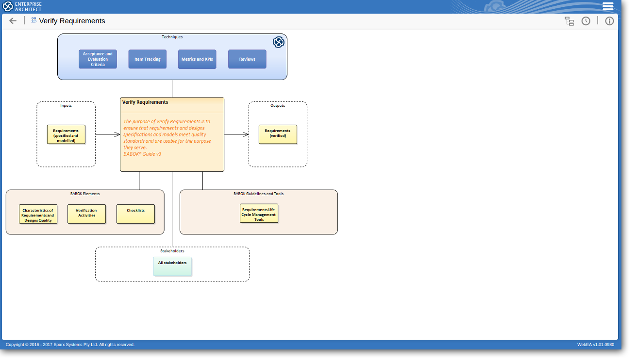636x364 pixels.
Task: Select the Requirements (verified) output
Action: point(278,134)
